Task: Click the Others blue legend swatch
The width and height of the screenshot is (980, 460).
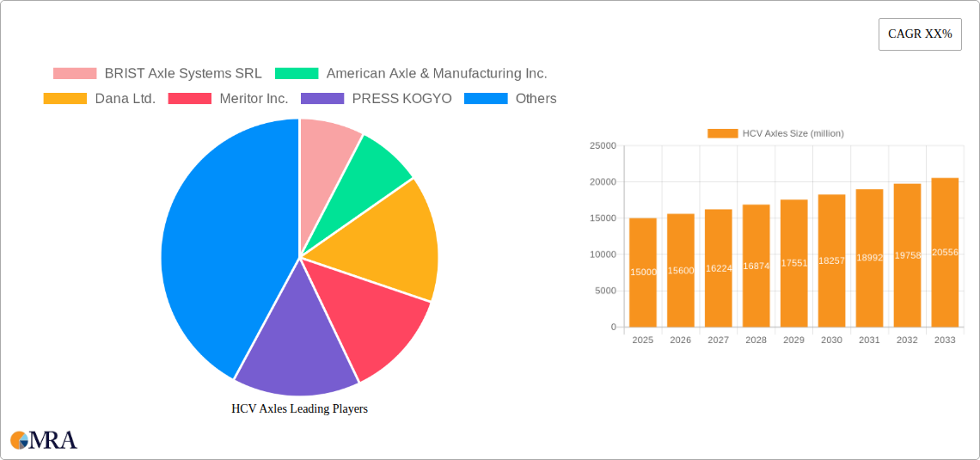Action: pos(486,99)
